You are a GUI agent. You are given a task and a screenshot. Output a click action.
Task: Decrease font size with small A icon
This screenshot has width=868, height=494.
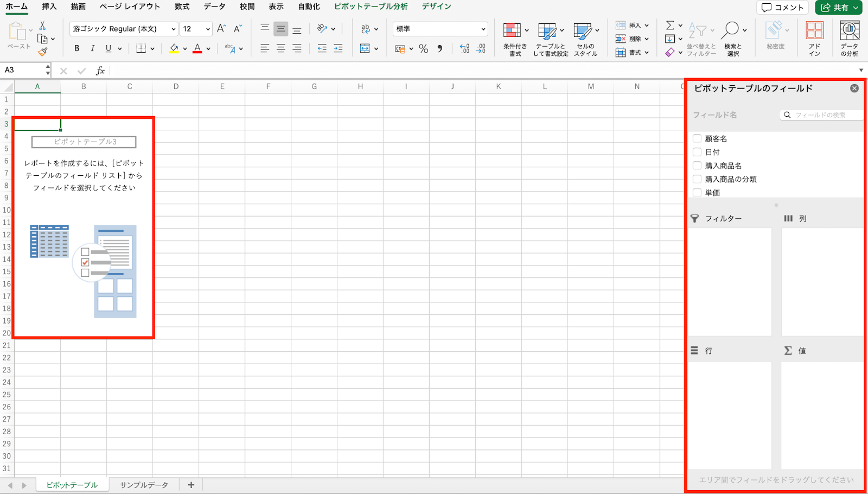pos(238,29)
